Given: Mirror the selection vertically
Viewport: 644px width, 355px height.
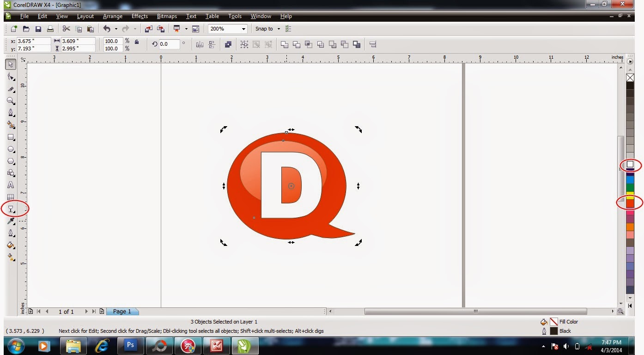Looking at the screenshot, I should tap(212, 44).
